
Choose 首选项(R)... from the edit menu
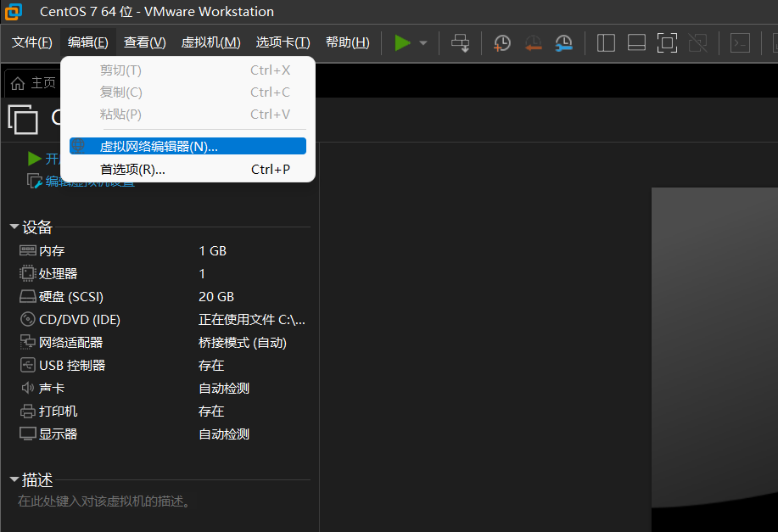tap(188, 169)
